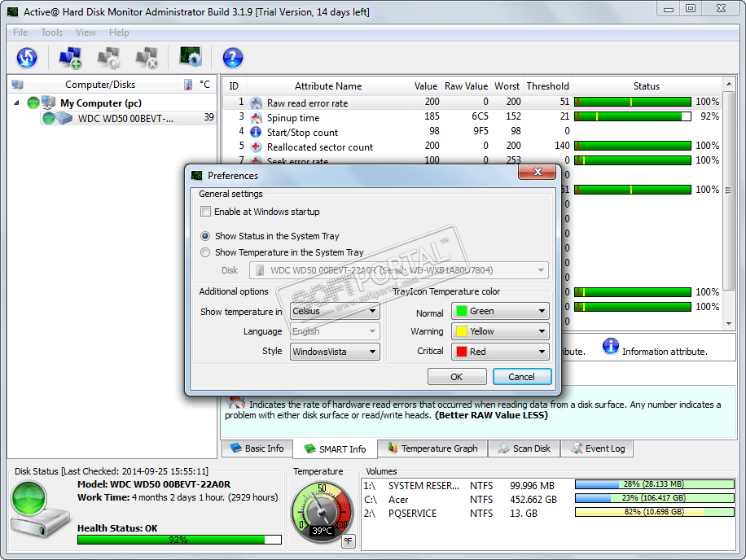Screen dimensions: 746x560
Task: Click the Threshold column header
Action: 547,86
